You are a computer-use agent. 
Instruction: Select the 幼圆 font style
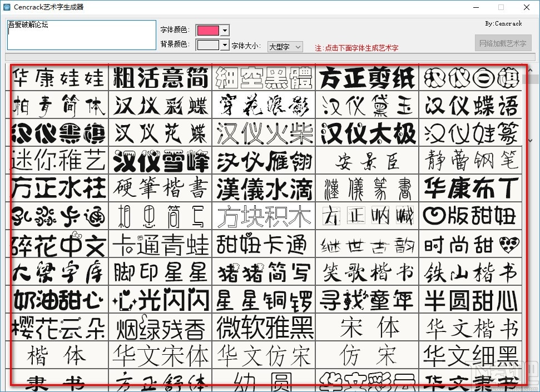[263, 383]
